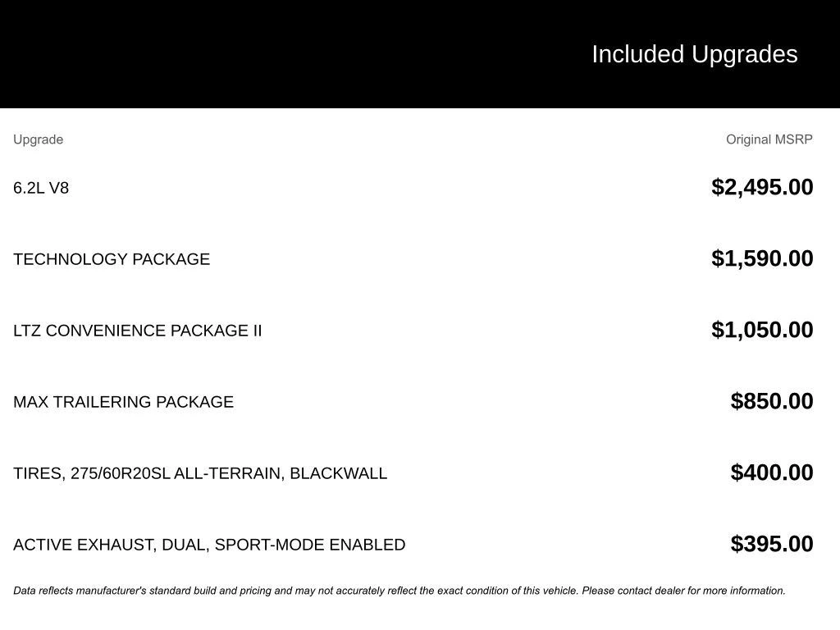Click the $850.00 price
Image resolution: width=840 pixels, height=630 pixels.
pos(772,401)
